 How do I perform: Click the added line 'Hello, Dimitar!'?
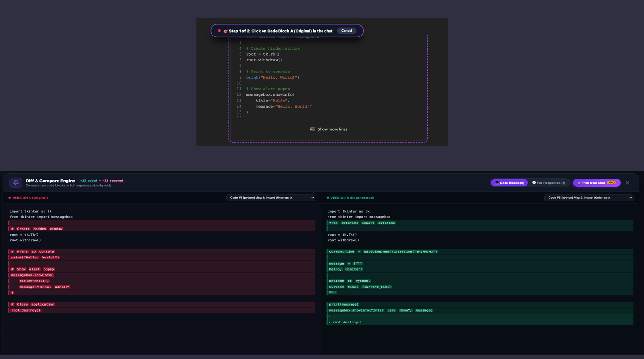[480, 269]
